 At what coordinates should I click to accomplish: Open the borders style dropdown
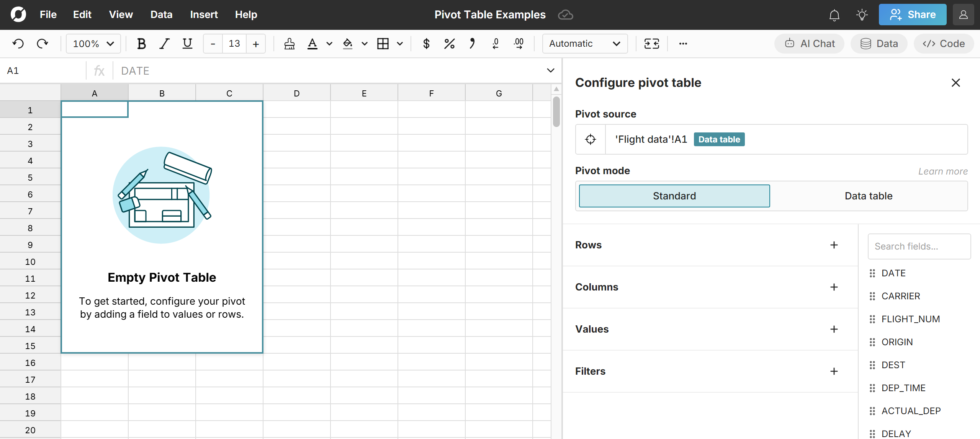tap(399, 44)
